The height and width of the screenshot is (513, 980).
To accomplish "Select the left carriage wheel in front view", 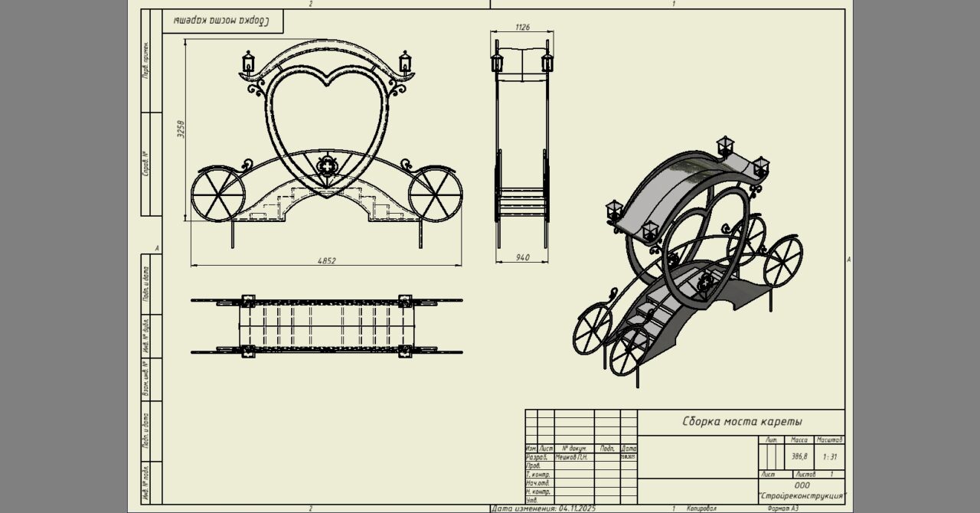I will (217, 194).
